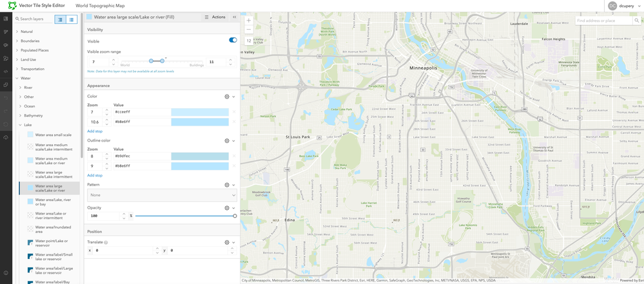The image size is (644, 284).
Task: Open the edit colors palette icon
Action: coord(6,44)
